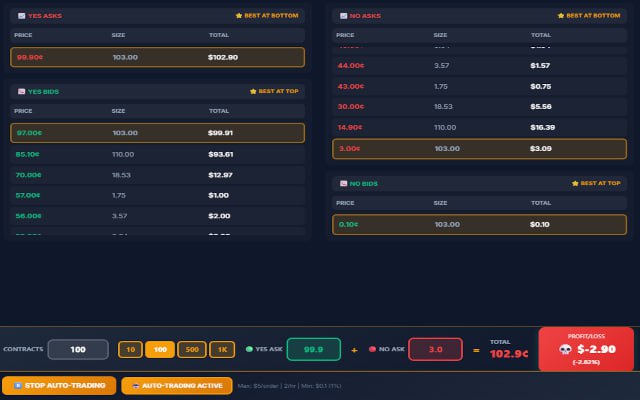This screenshot has height=400, width=640.
Task: Click the green dot next to YES ASK
Action: pos(250,350)
